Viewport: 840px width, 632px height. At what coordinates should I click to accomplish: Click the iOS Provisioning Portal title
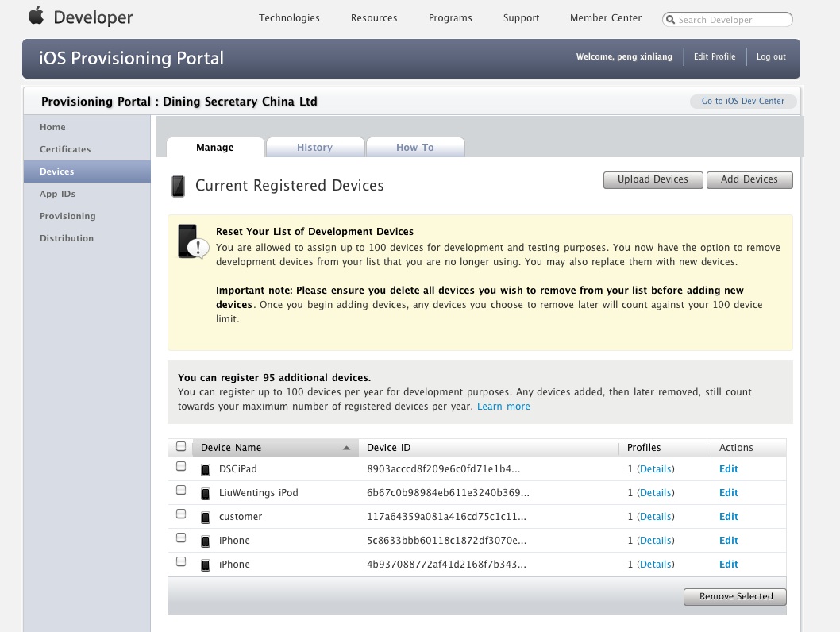pos(131,58)
